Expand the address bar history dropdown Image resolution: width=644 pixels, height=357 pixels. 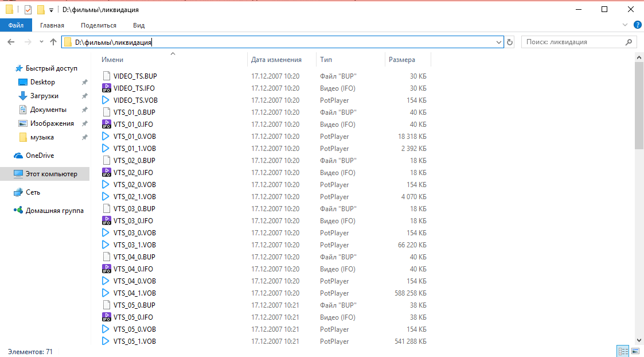click(x=499, y=42)
